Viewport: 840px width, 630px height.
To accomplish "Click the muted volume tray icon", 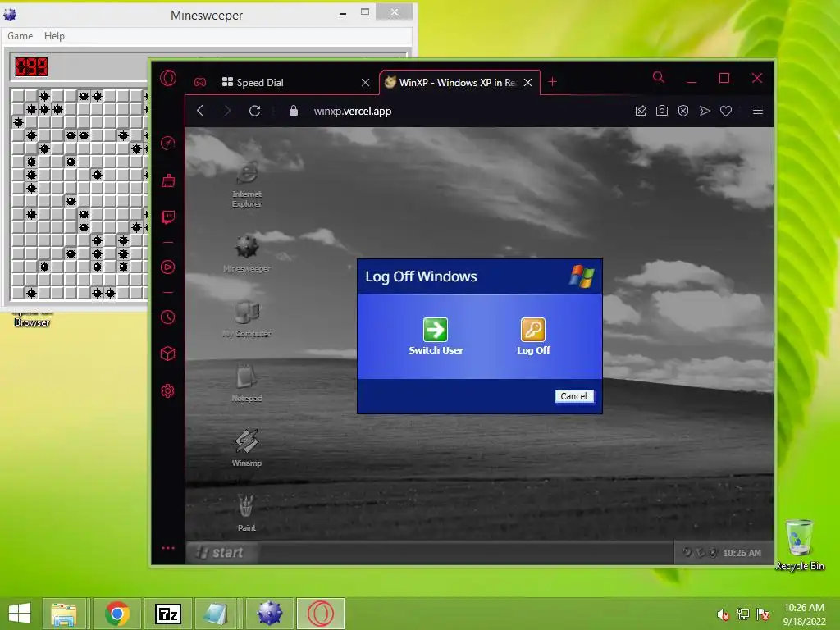I will 723,614.
